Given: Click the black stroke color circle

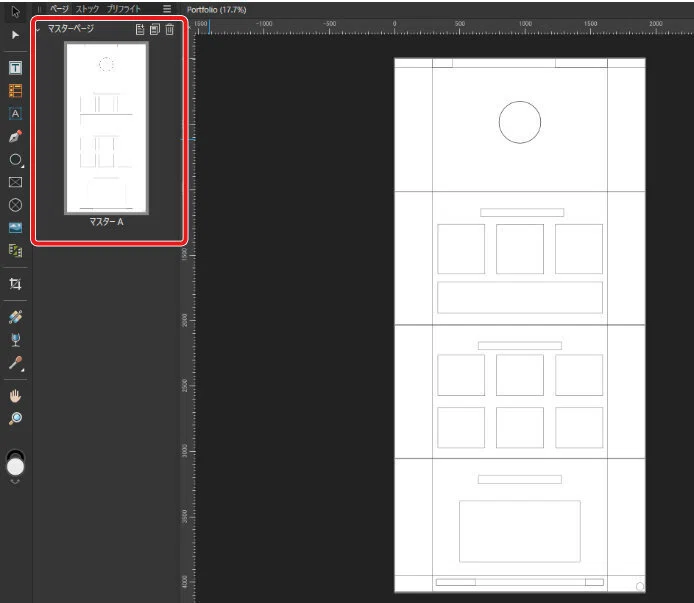Looking at the screenshot, I should (15, 453).
